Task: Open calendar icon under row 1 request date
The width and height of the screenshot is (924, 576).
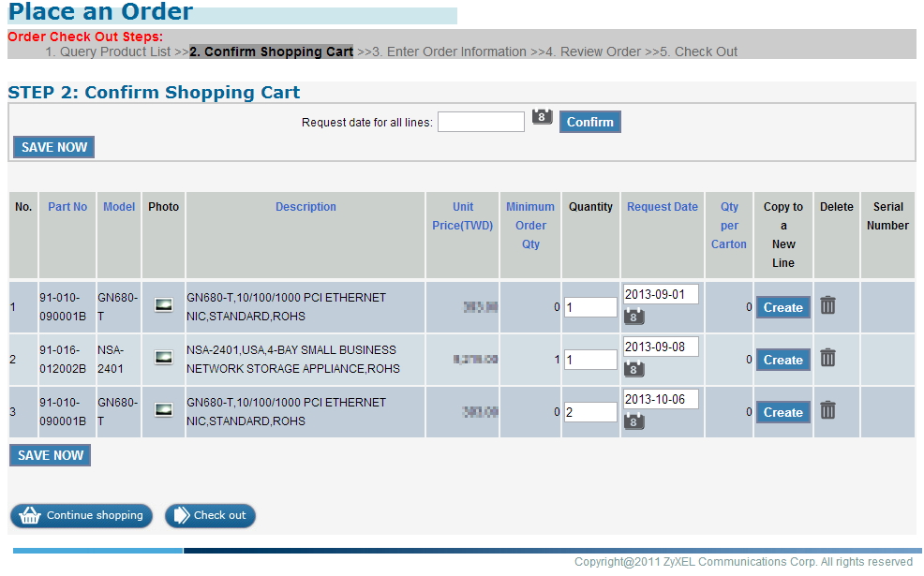Action: click(x=633, y=317)
